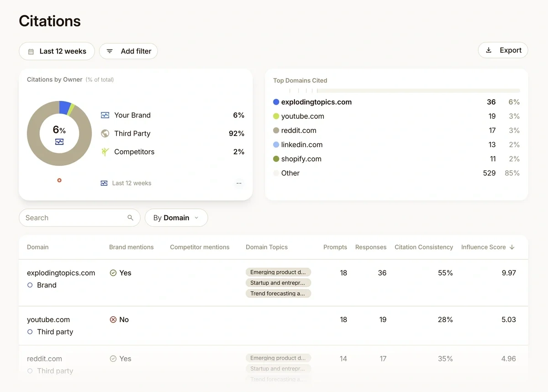
Task: Click the blue Your Brand donut segment
Action: click(64, 107)
